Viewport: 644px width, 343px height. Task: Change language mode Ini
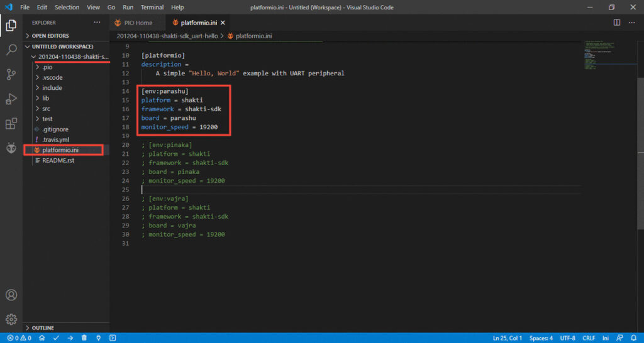pos(606,338)
